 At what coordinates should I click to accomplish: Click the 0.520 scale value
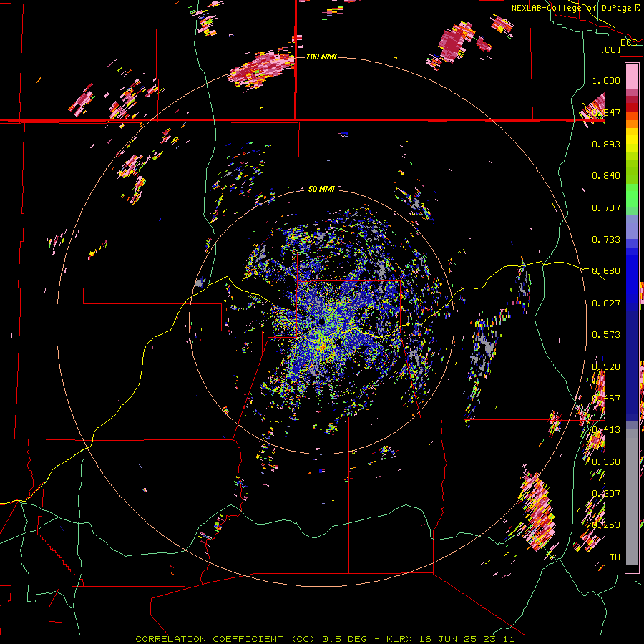[606, 367]
